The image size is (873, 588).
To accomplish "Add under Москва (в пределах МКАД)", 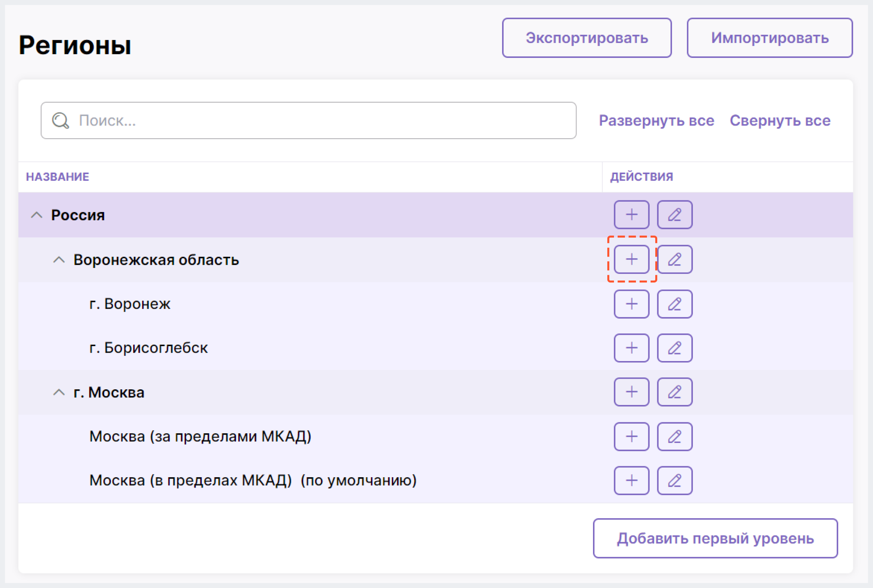I will [631, 481].
